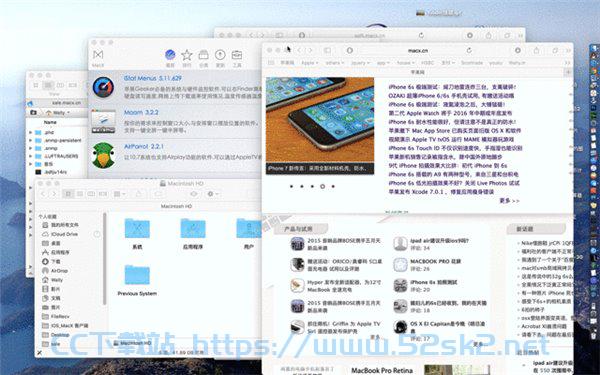
Task: Open the blue featured icon in MacX toolbar
Action: click(x=170, y=55)
